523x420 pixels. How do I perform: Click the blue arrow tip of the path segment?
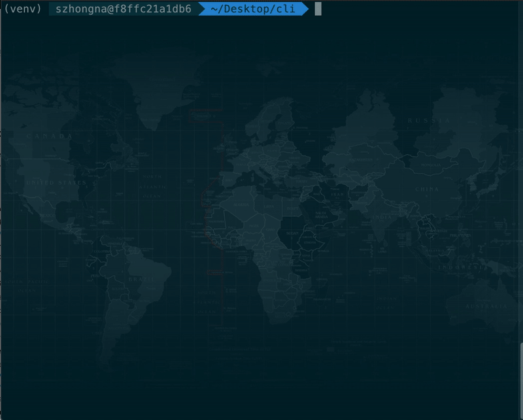click(x=305, y=8)
